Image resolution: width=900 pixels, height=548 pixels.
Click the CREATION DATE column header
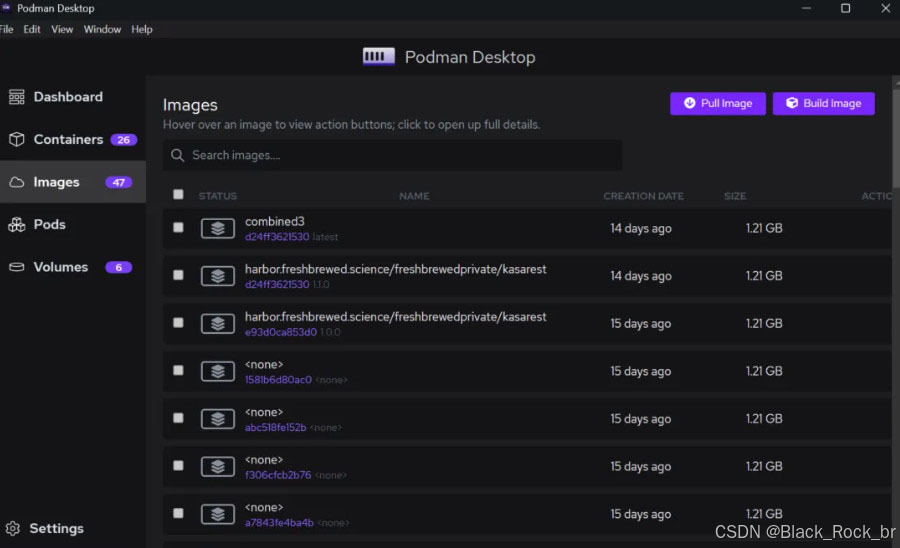[643, 196]
